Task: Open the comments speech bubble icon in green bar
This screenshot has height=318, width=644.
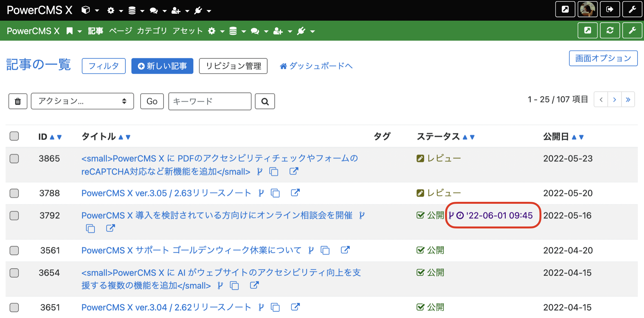Action: [256, 31]
